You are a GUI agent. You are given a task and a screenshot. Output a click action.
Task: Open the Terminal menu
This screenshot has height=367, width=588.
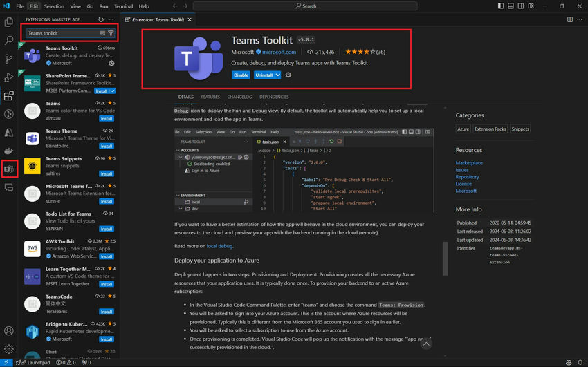coord(123,6)
